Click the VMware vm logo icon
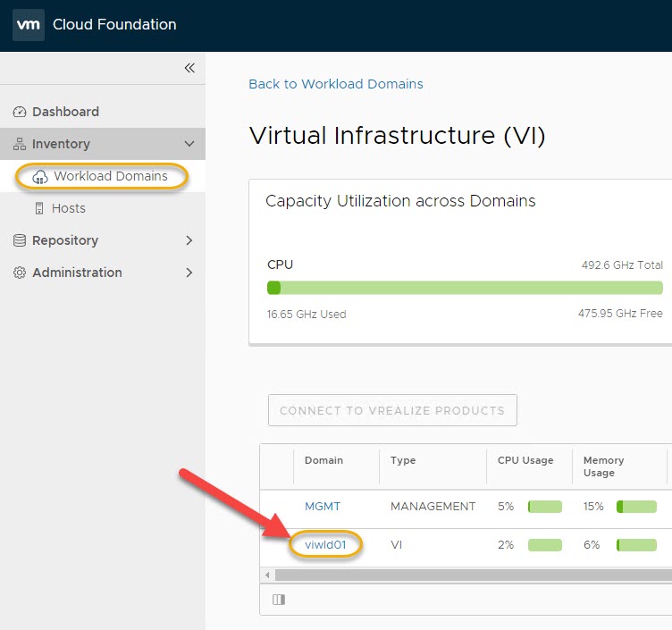 tap(29, 24)
